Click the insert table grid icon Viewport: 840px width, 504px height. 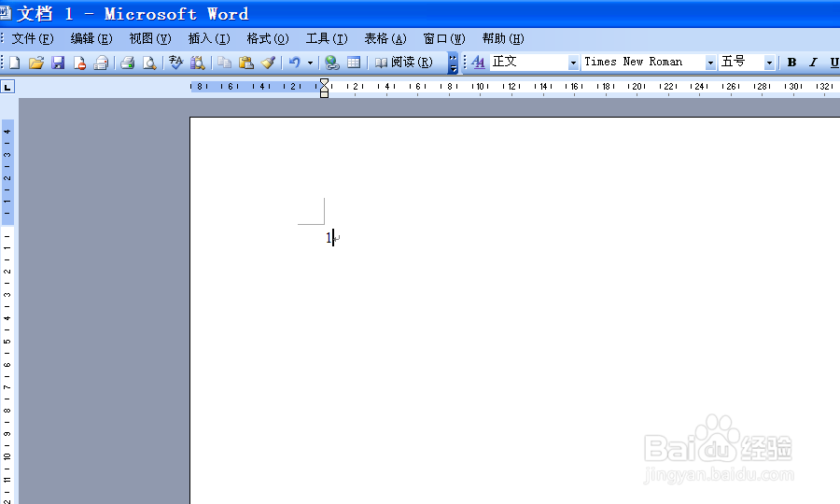(354, 63)
